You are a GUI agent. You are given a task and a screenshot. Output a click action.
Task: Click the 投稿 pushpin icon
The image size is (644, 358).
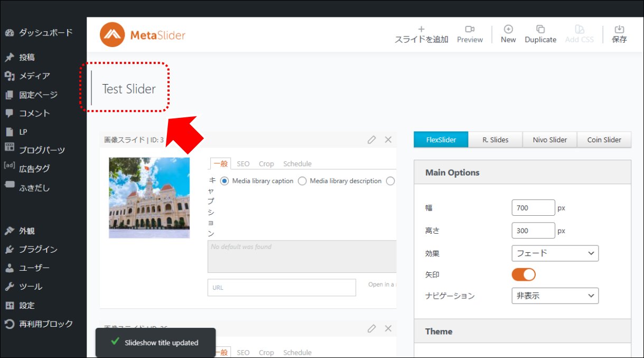coord(9,57)
